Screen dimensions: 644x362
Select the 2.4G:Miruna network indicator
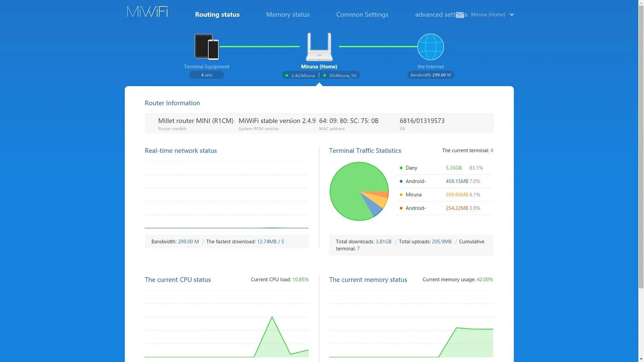coord(300,75)
